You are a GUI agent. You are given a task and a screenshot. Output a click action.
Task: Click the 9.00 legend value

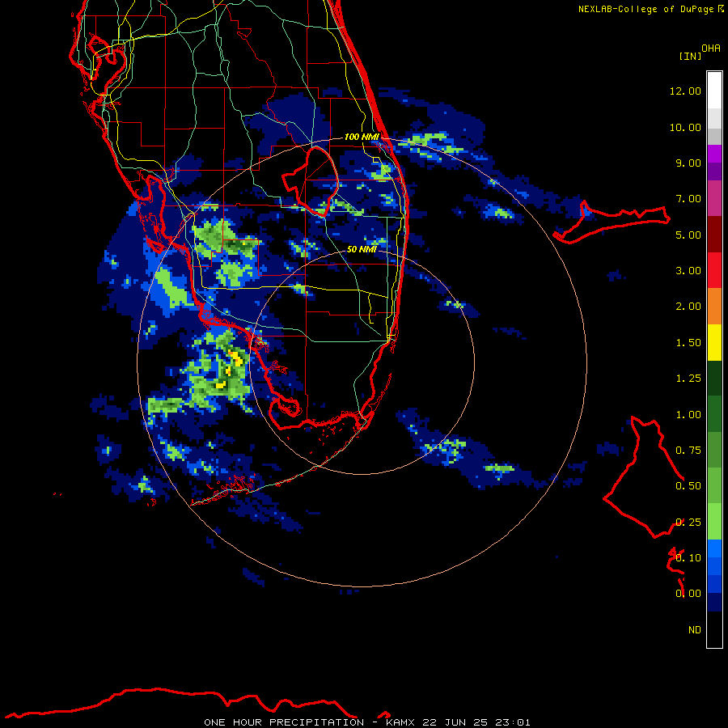point(688,163)
